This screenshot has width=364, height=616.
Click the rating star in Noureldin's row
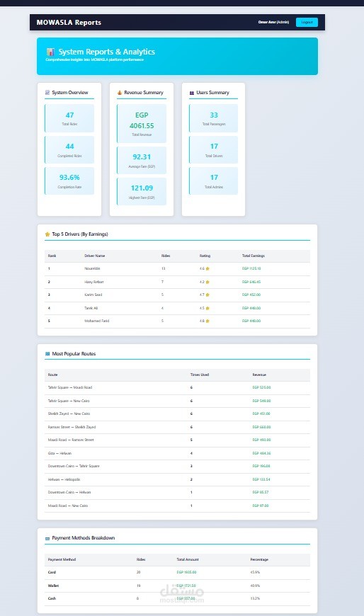click(x=207, y=269)
